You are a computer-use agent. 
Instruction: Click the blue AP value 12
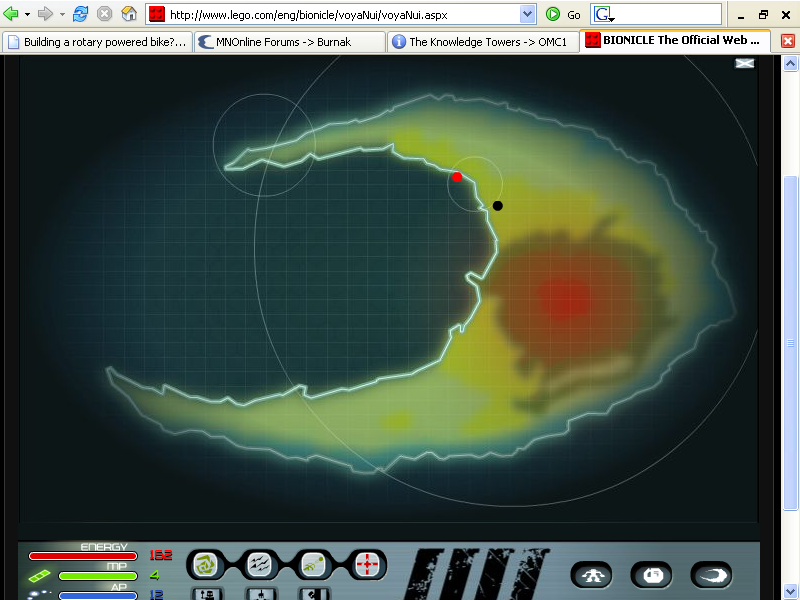(156, 595)
